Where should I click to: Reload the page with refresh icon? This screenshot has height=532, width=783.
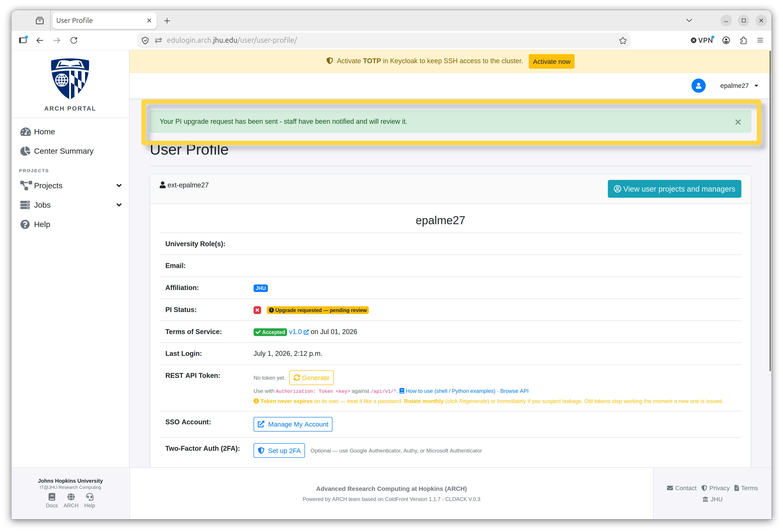(74, 40)
